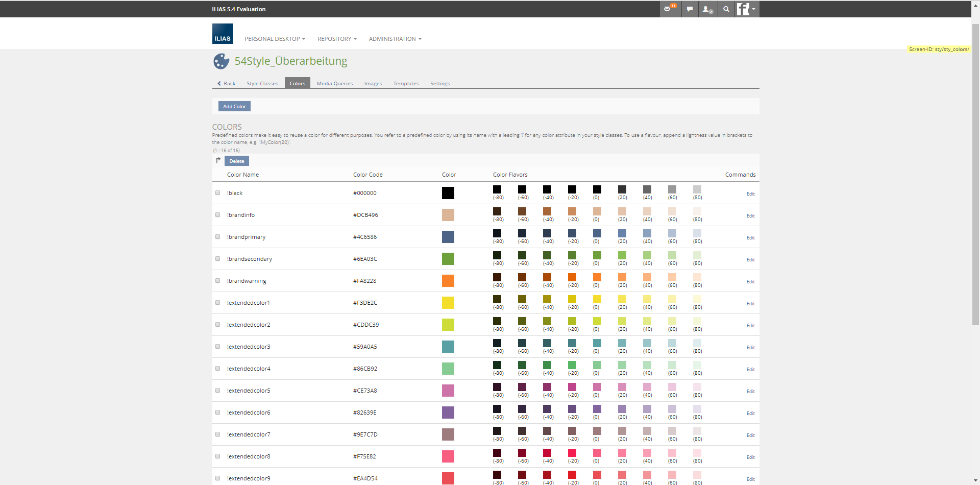980x485 pixels.
Task: Expand the Personal Desktop menu
Action: point(275,39)
